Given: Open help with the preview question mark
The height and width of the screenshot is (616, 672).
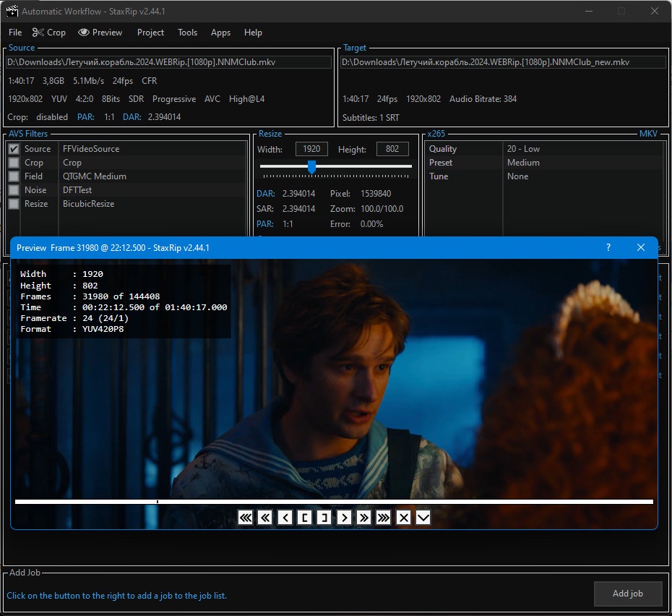Looking at the screenshot, I should coord(608,247).
